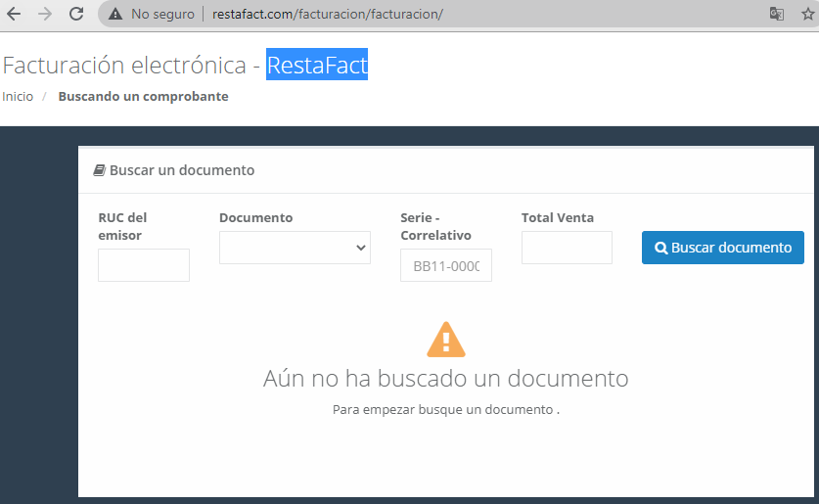819x504 pixels.
Task: Click Buscando un comprobante breadcrumb
Action: point(143,97)
